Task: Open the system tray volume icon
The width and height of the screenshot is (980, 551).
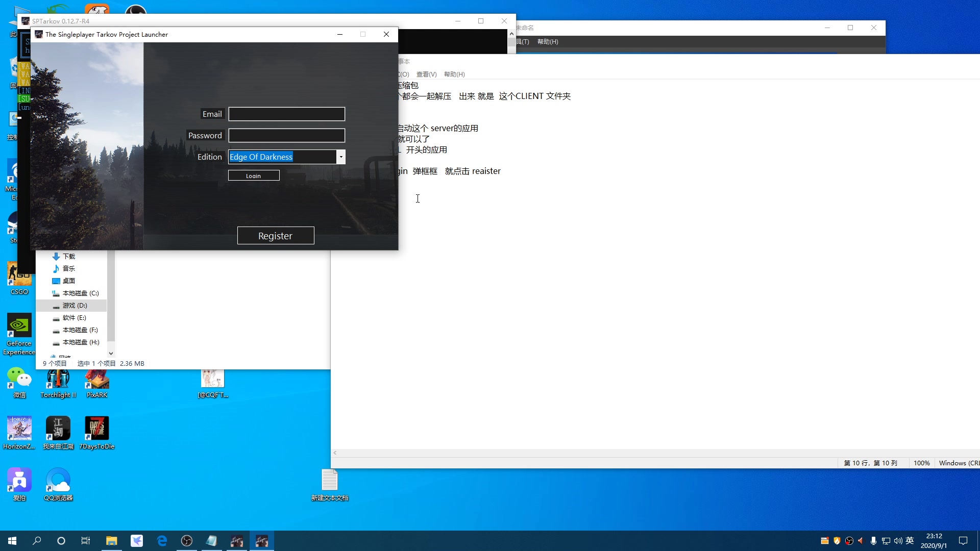Action: point(898,541)
